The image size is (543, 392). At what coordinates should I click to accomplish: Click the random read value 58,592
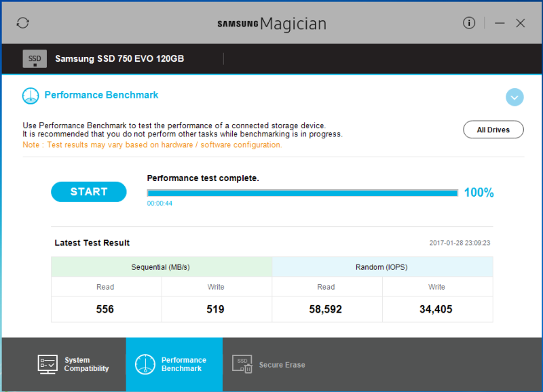326,309
